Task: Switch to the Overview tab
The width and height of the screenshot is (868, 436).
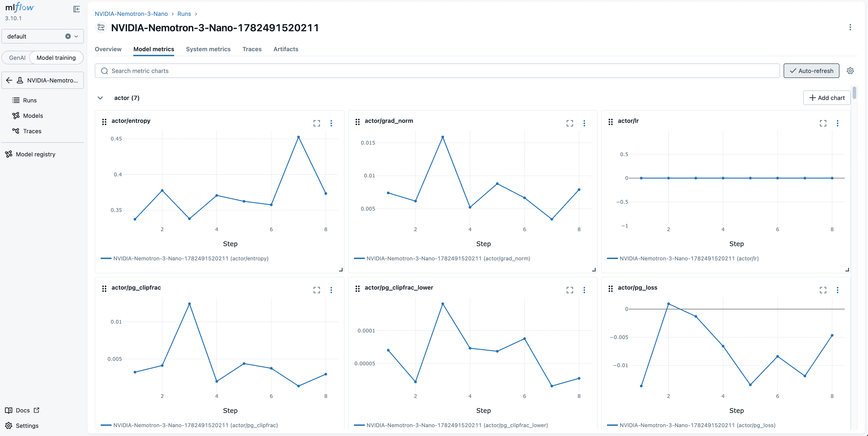Action: click(x=108, y=49)
